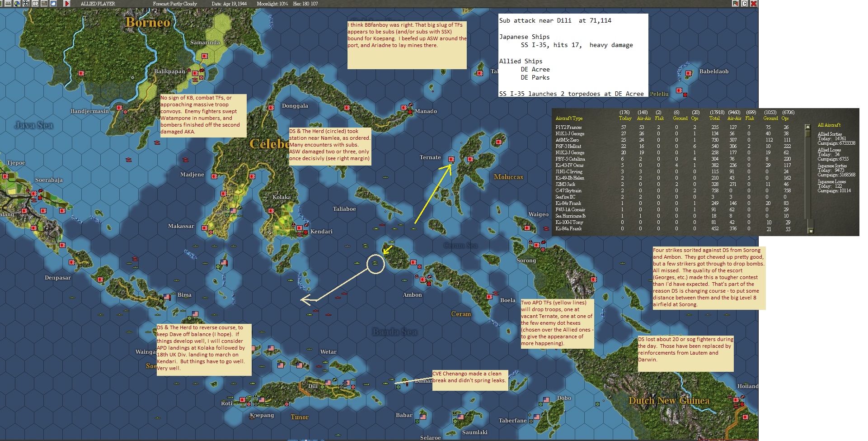Click the first Air-Air column header
Image resolution: width=868 pixels, height=441 pixels.
coord(644,118)
